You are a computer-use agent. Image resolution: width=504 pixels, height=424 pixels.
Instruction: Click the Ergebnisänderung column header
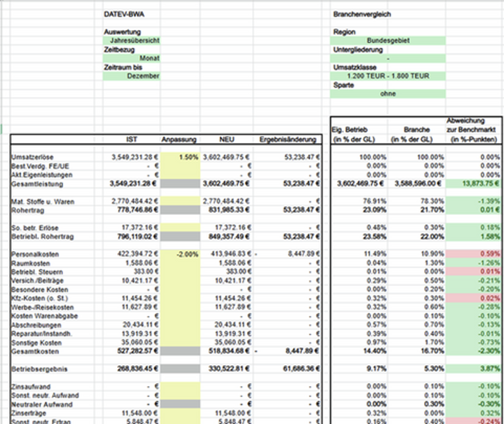tap(287, 139)
